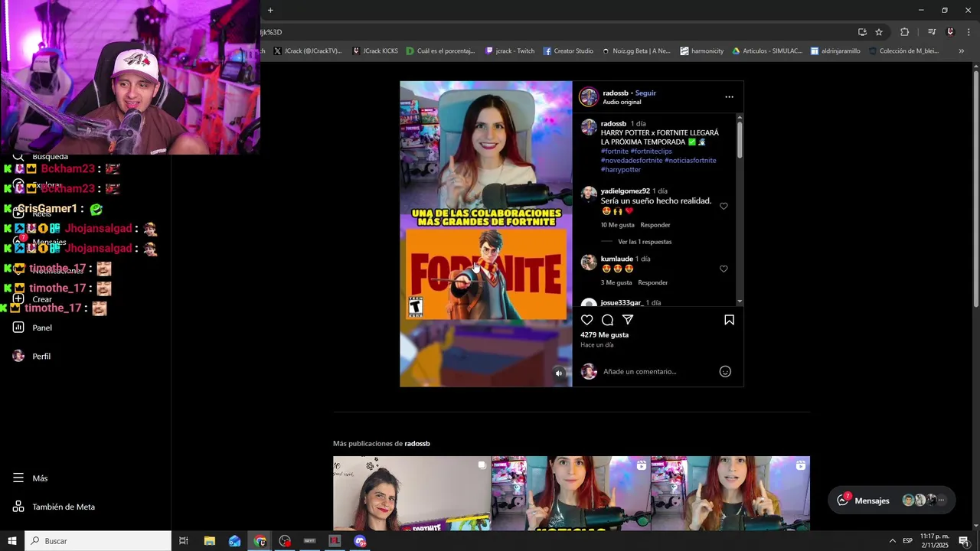Save post with bookmark icon
This screenshot has height=551, width=980.
pos(729,320)
